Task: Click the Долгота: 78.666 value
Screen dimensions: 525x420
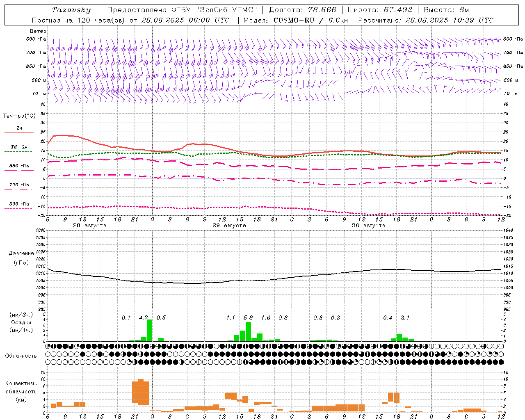Action: pyautogui.click(x=302, y=10)
